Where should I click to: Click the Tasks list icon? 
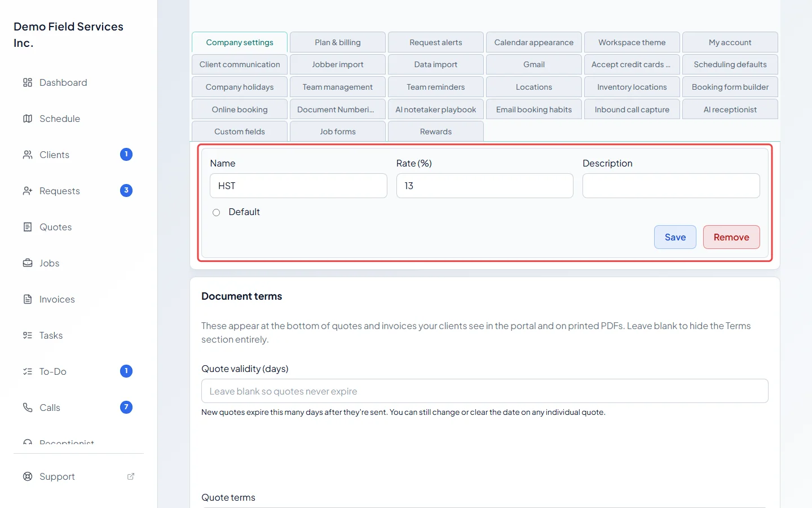point(27,335)
